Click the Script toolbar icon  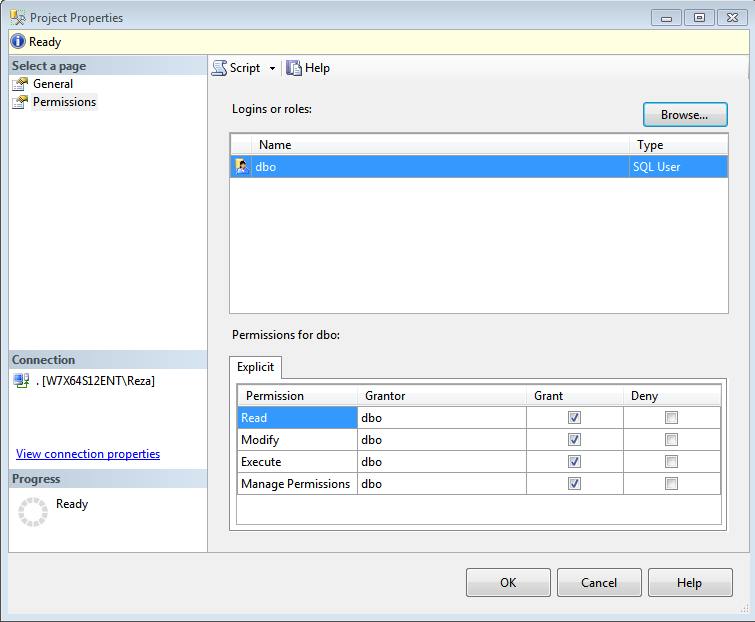[x=219, y=68]
